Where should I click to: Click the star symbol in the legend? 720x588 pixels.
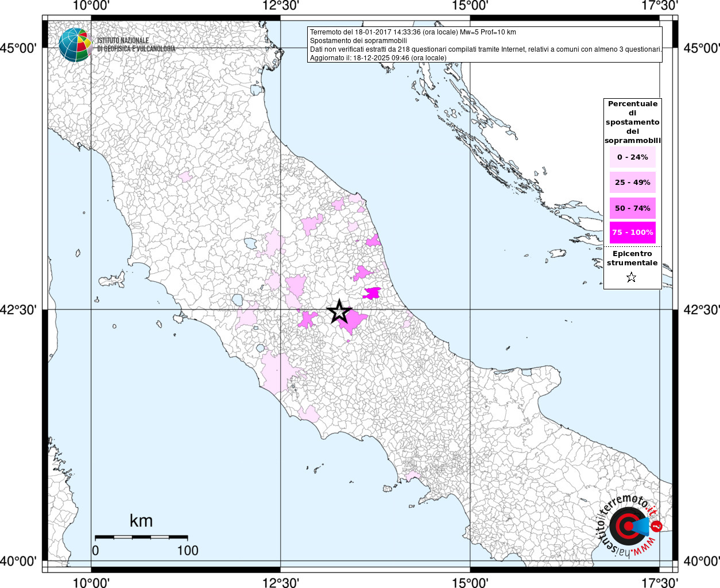(631, 278)
